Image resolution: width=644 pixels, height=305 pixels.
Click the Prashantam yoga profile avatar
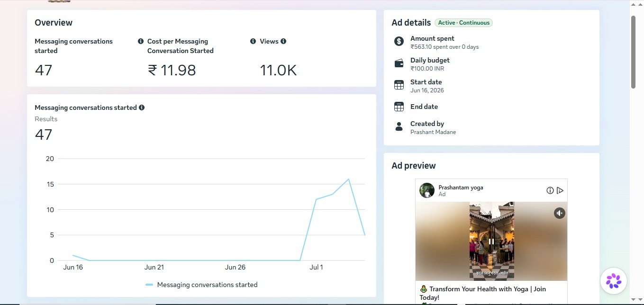click(427, 190)
